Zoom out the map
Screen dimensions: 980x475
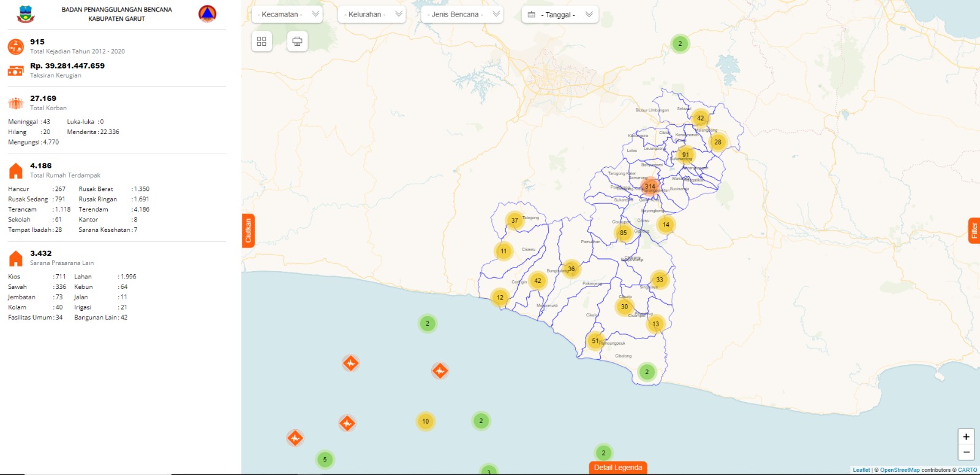[966, 452]
